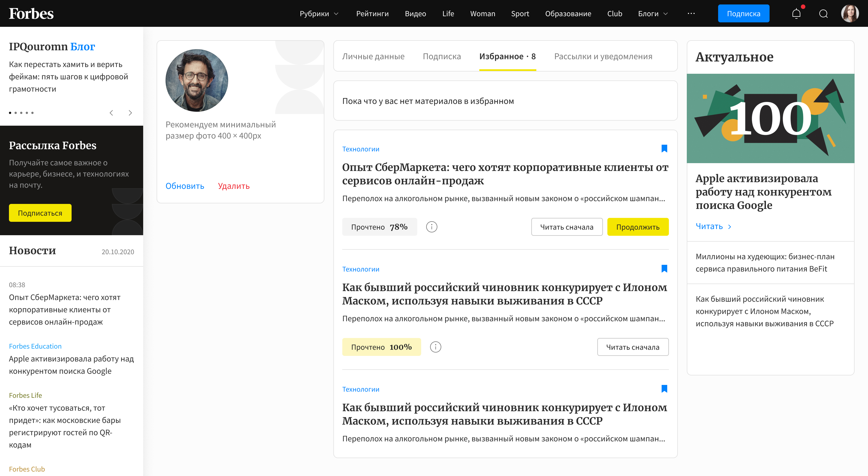Go to next blog slide arrow
This screenshot has width=868, height=476.
pos(130,113)
